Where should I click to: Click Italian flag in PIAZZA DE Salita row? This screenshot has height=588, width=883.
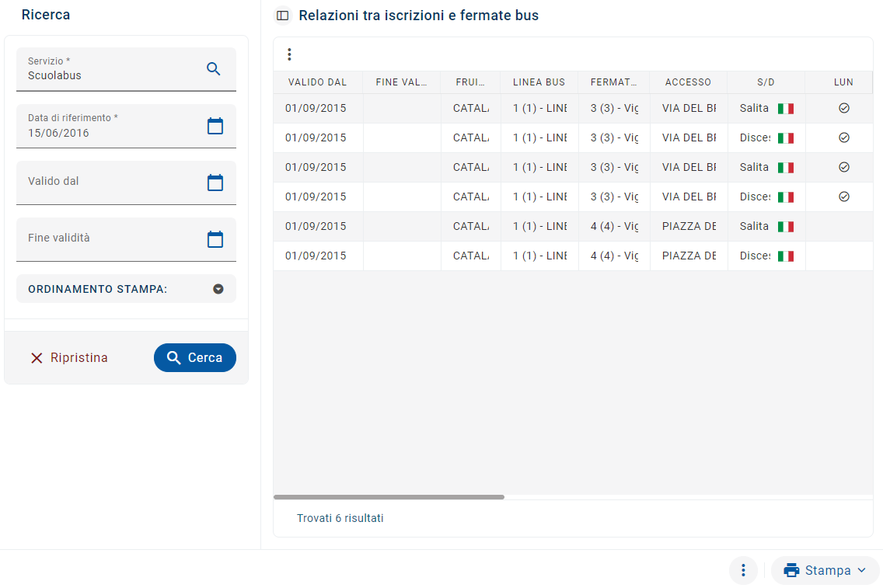tap(786, 227)
